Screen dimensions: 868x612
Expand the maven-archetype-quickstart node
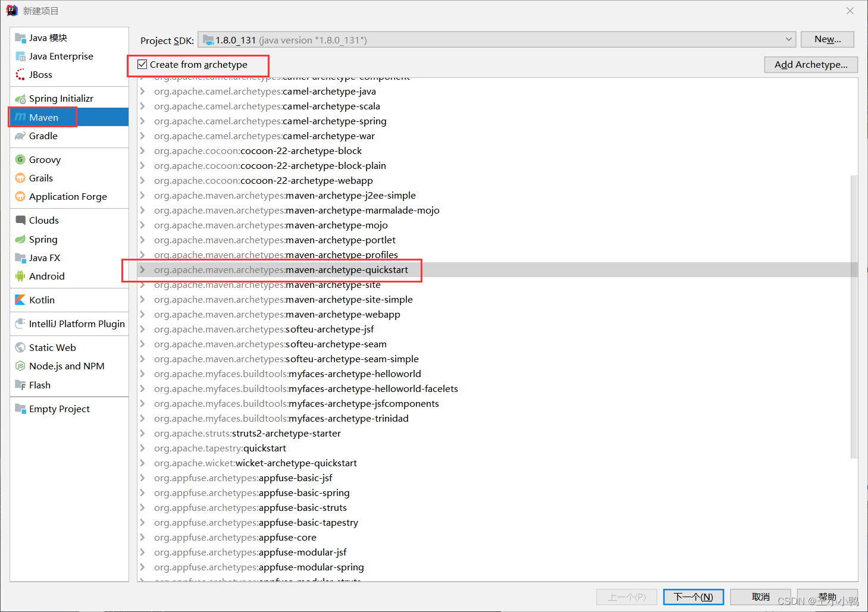click(x=143, y=269)
